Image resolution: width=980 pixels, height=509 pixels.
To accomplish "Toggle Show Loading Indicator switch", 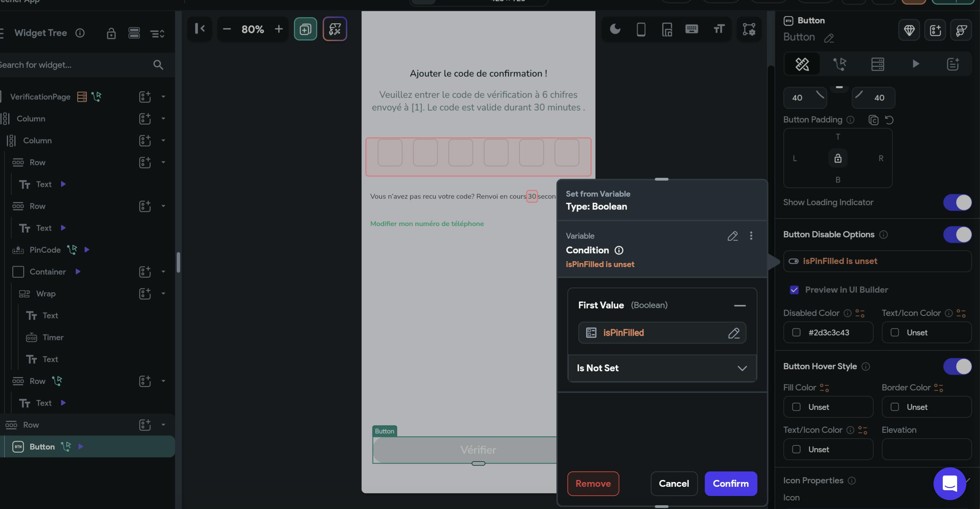I will 957,202.
